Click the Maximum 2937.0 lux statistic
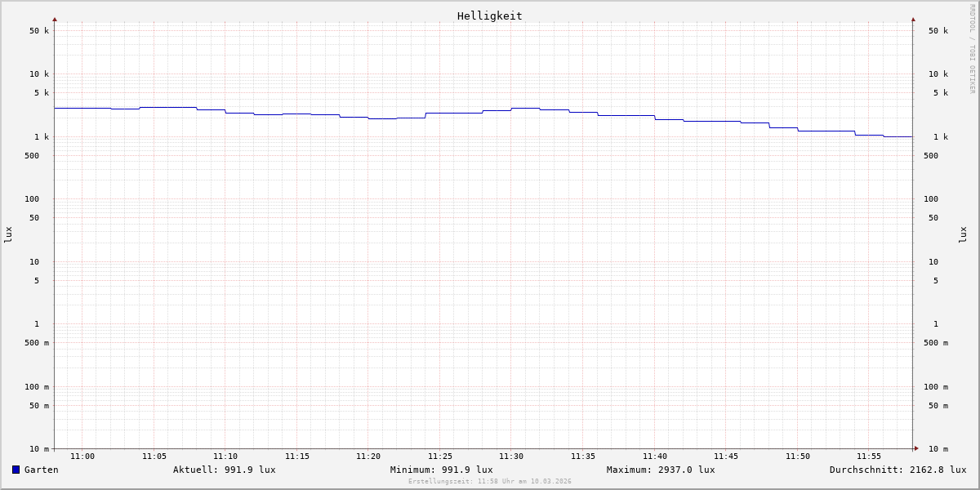 coord(660,470)
